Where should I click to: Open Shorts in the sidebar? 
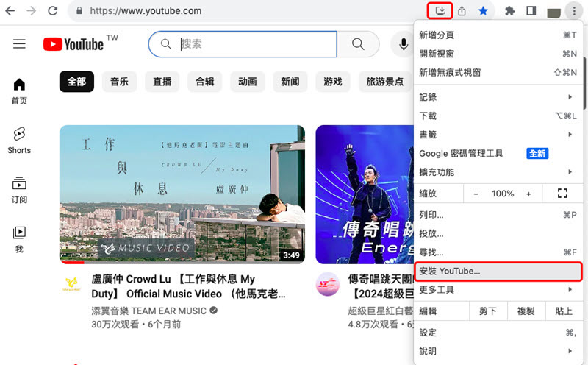pyautogui.click(x=19, y=141)
